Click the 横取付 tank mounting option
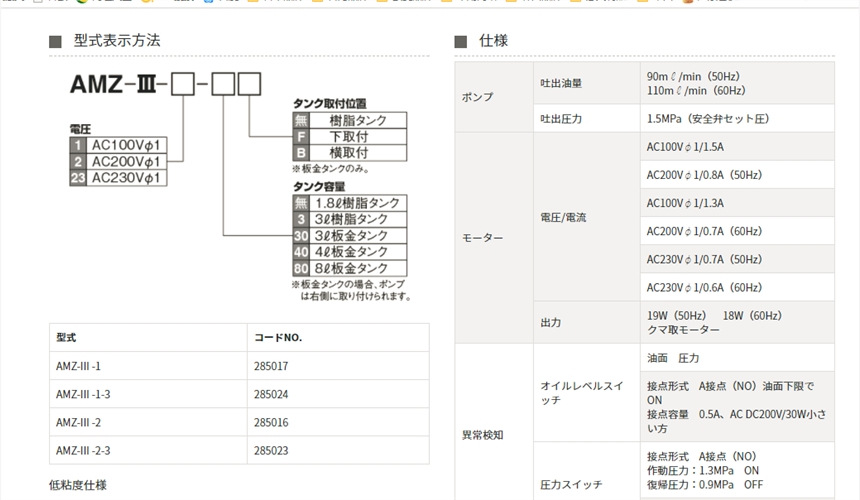This screenshot has height=500, width=860. pyautogui.click(x=349, y=153)
